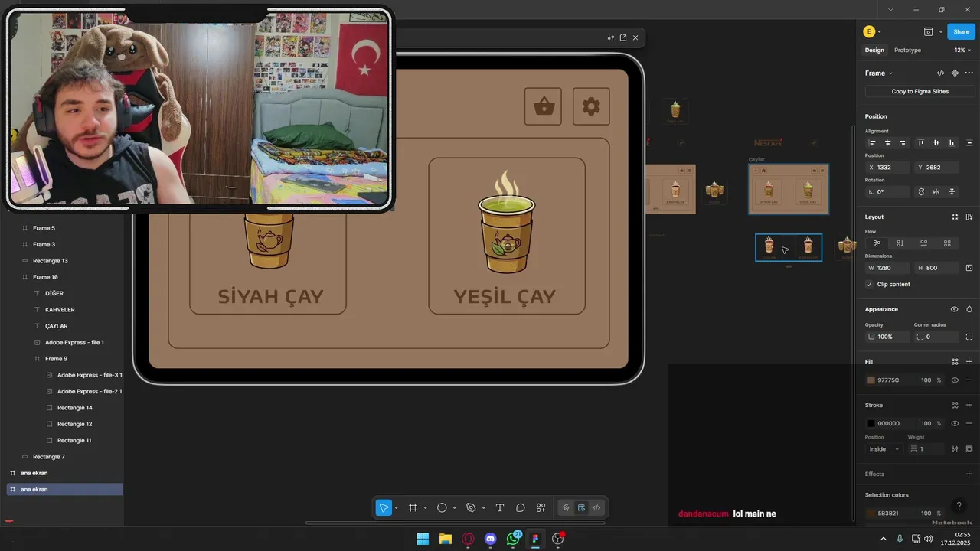Align top in Alignment section

(921, 143)
